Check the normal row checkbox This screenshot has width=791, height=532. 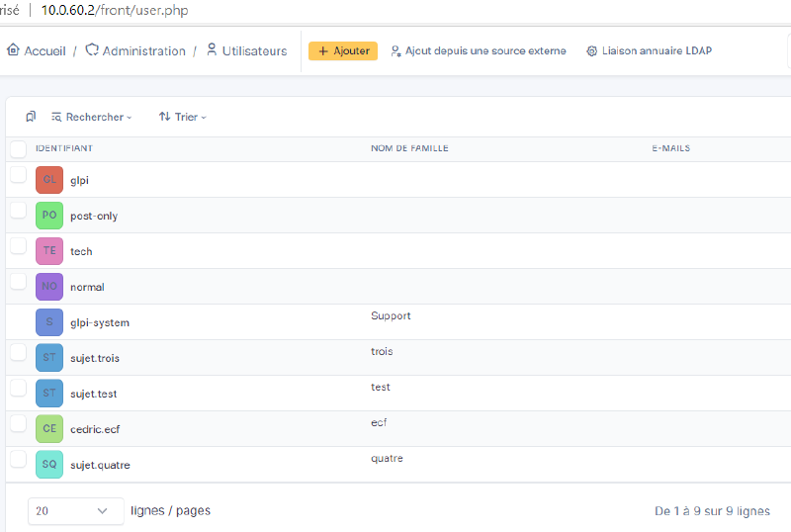[x=18, y=281]
